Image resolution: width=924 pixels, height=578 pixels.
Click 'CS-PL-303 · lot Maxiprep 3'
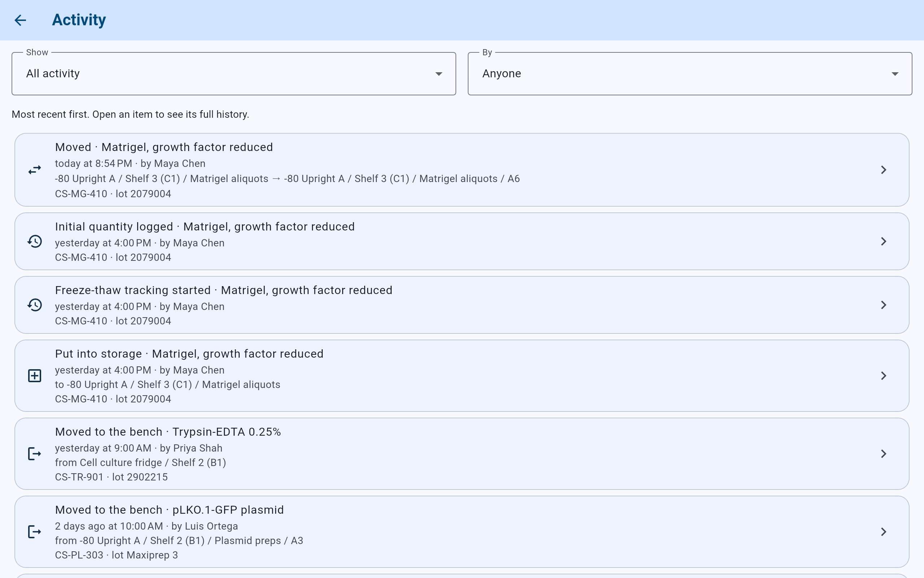117,555
